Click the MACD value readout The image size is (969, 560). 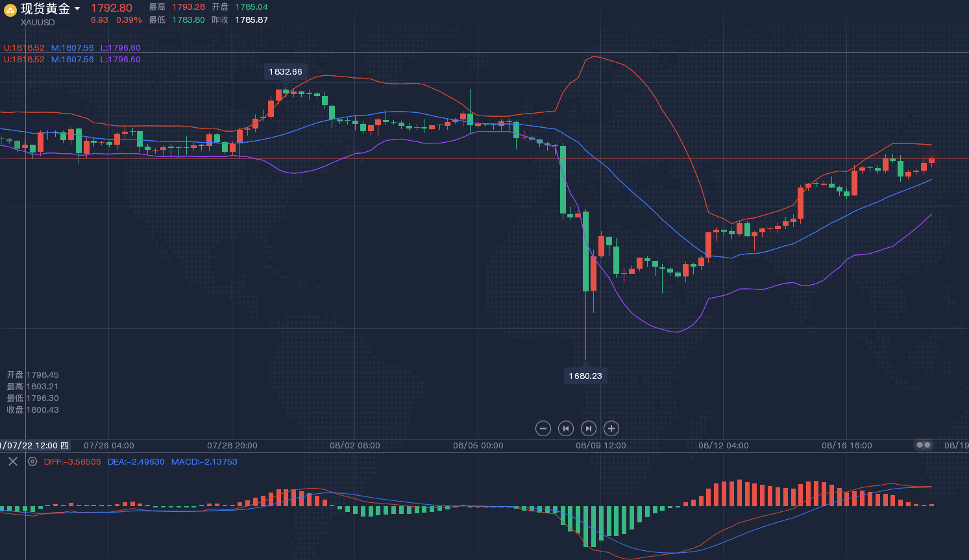coord(204,462)
